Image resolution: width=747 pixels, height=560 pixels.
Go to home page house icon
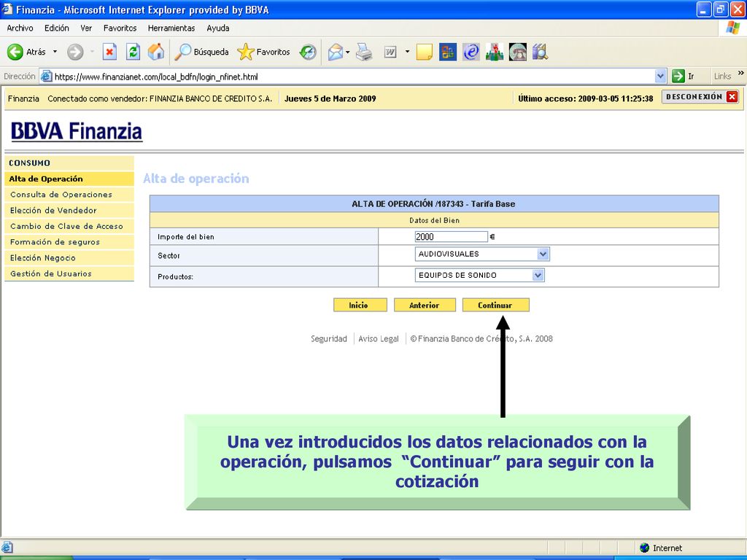click(x=156, y=52)
